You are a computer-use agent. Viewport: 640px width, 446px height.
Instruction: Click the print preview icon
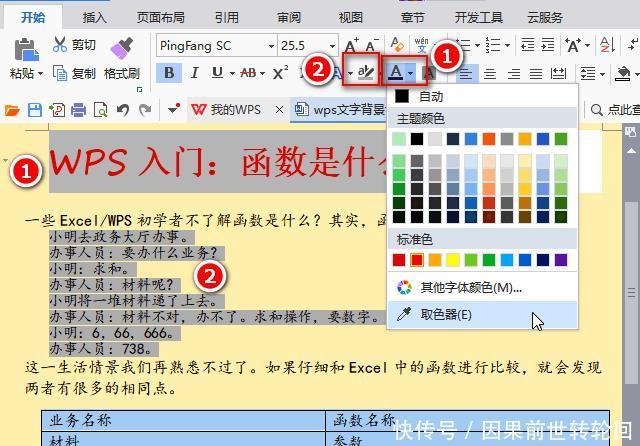click(x=100, y=110)
